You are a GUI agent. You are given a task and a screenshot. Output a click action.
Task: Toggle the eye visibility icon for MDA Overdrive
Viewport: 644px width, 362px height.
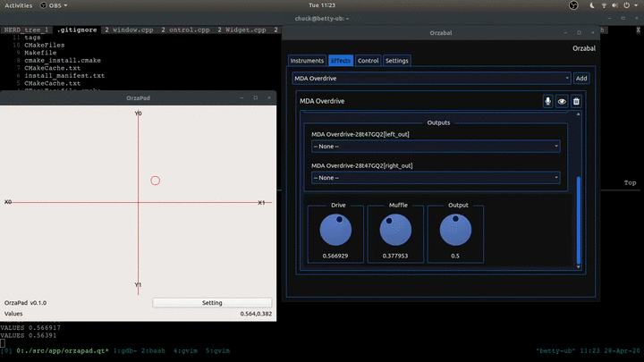click(x=562, y=101)
